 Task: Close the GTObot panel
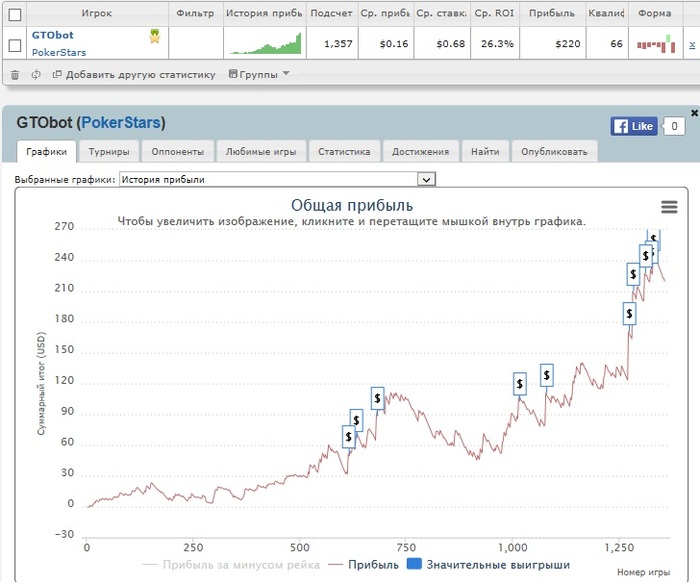point(694,113)
